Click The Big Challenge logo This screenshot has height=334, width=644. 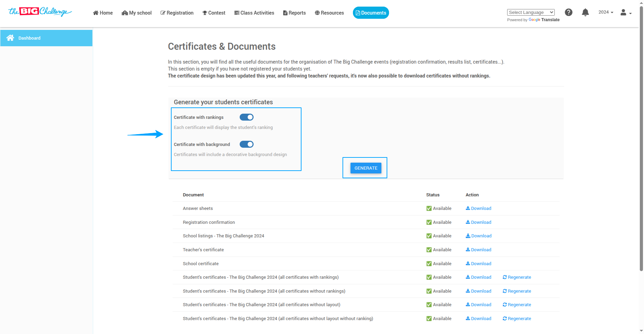coord(40,12)
